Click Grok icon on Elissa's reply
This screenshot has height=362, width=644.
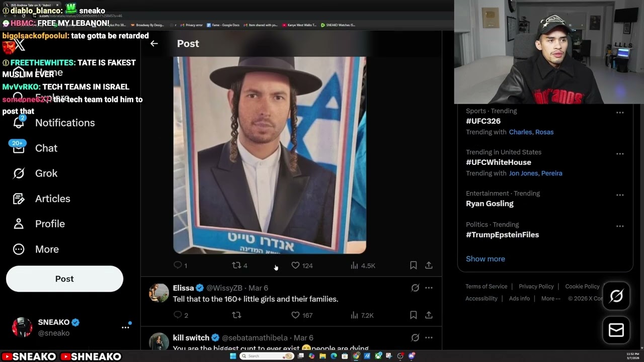(x=415, y=288)
